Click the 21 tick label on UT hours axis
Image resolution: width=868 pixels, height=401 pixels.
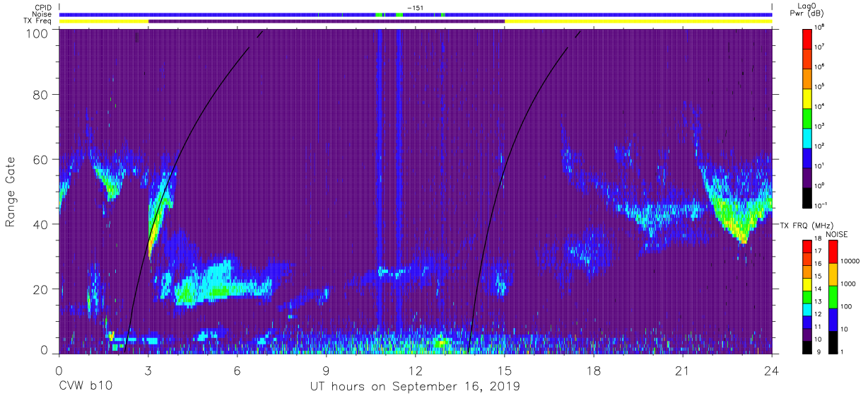(683, 371)
